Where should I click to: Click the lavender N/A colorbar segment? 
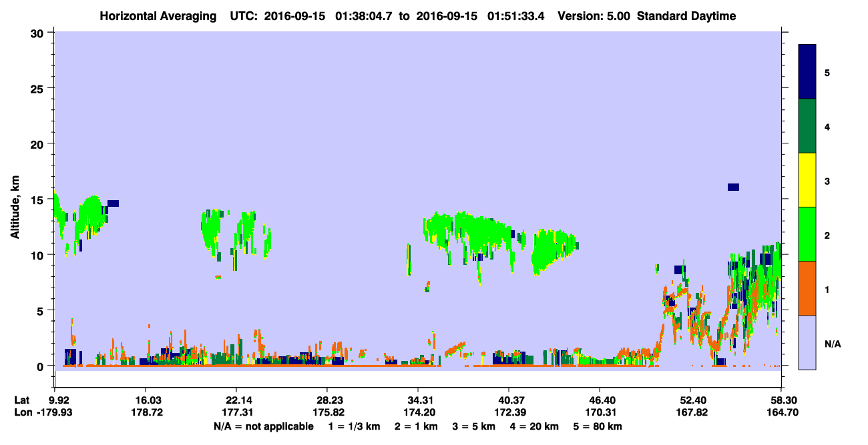click(807, 342)
